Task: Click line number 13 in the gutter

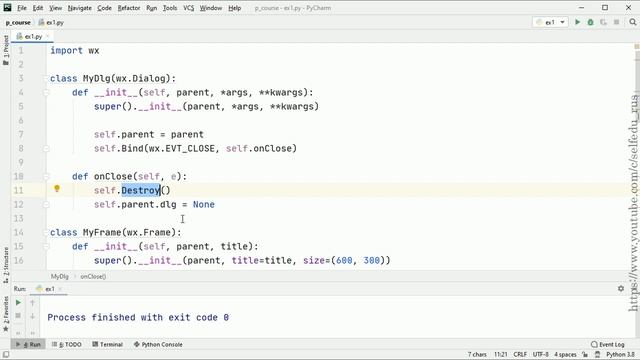Action: 18,218
